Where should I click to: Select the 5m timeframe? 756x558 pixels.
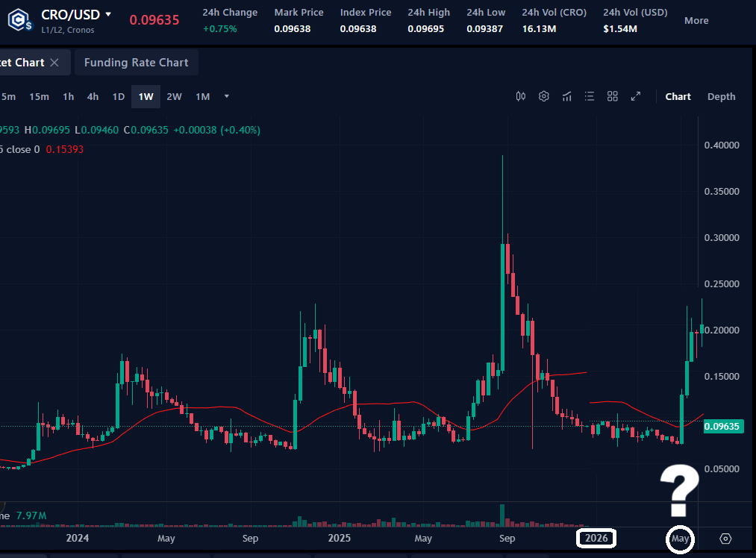point(8,96)
